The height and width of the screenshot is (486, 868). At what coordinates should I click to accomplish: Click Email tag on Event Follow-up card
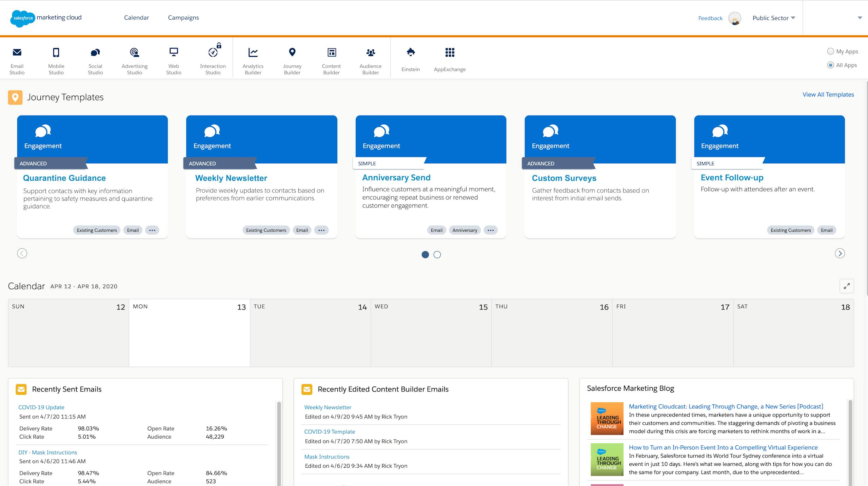coord(827,230)
